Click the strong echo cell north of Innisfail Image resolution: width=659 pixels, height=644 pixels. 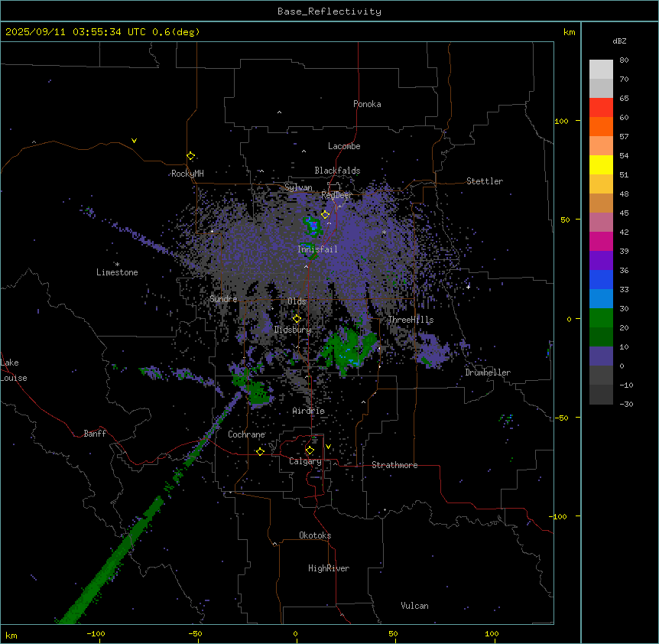coord(313,226)
